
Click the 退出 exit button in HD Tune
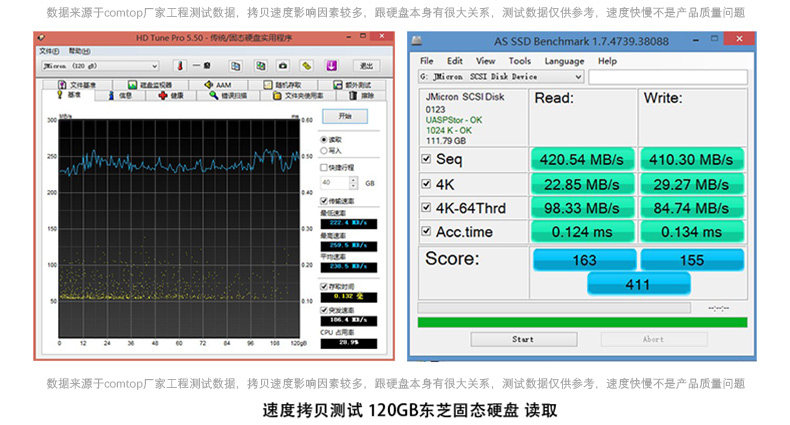(x=366, y=66)
